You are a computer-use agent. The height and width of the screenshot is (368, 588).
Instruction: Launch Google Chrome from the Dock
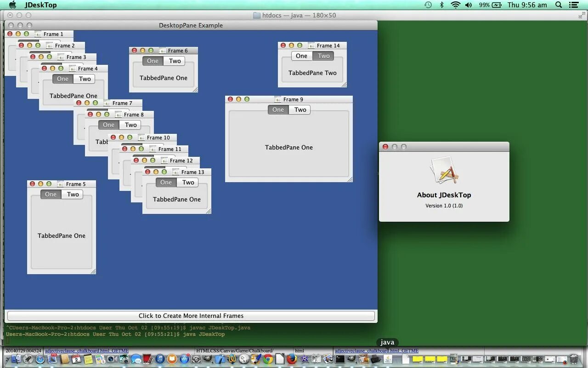[x=268, y=359]
